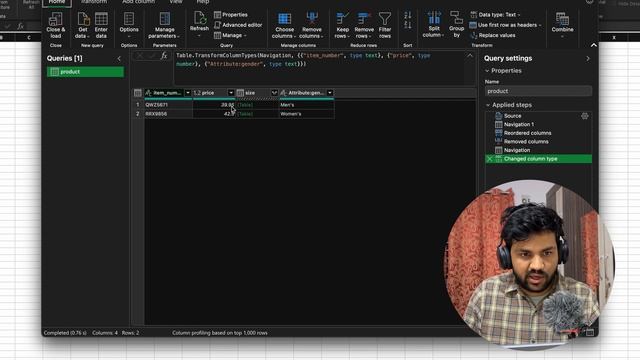640x360 pixels.
Task: Switch to the Home tab
Action: click(57, 2)
